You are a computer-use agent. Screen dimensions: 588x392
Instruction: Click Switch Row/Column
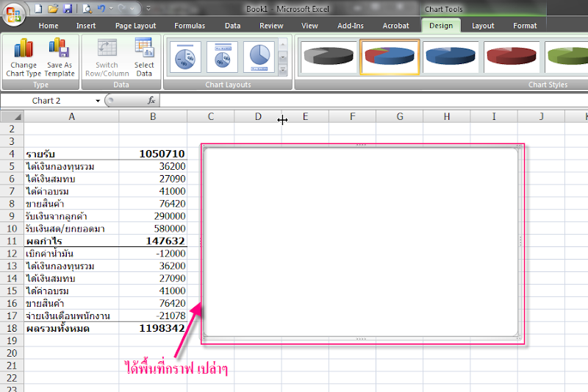[107, 57]
